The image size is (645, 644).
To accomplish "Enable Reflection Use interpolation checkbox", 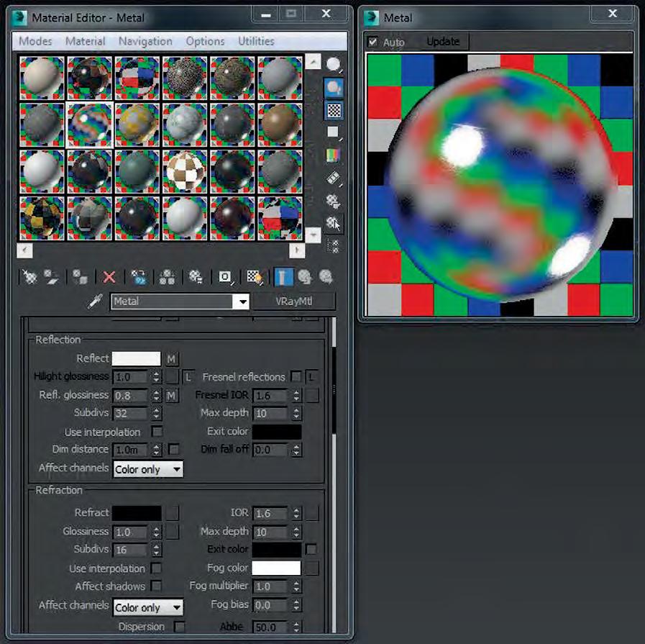I will point(157,431).
